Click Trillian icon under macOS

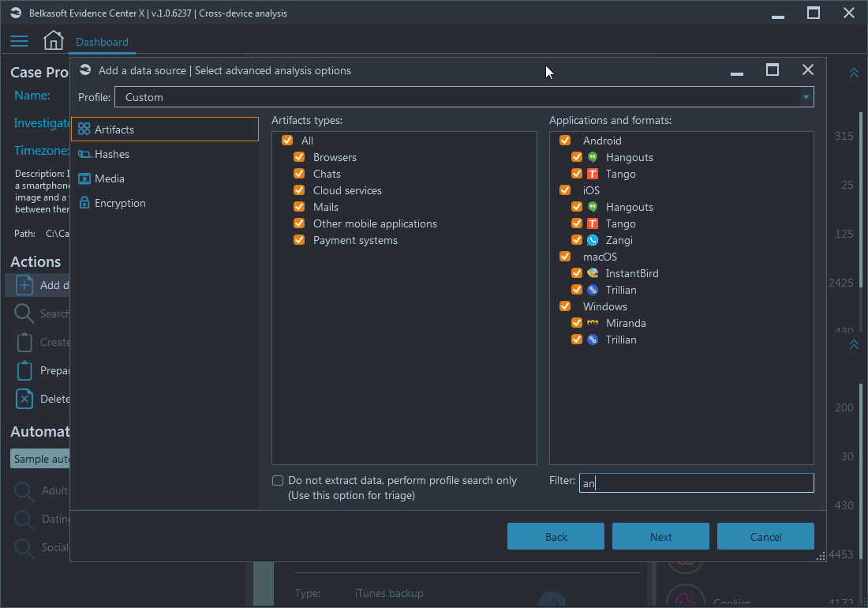(x=593, y=290)
